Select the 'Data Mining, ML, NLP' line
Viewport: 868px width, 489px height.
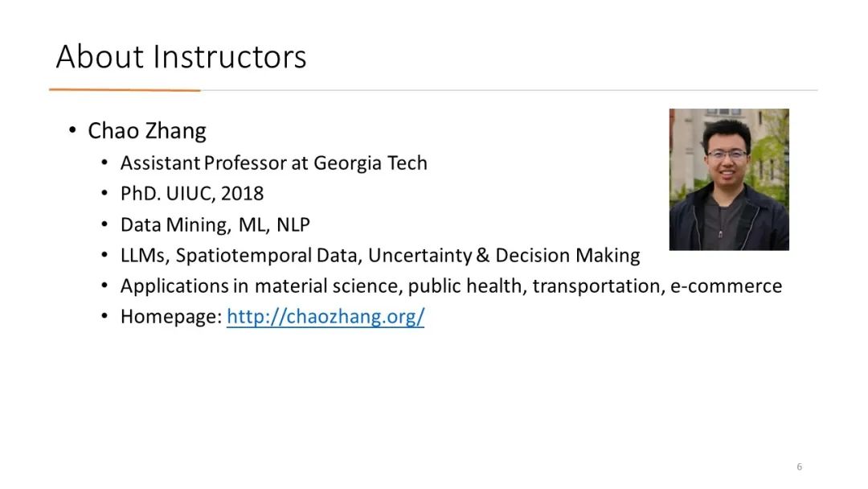pos(215,224)
